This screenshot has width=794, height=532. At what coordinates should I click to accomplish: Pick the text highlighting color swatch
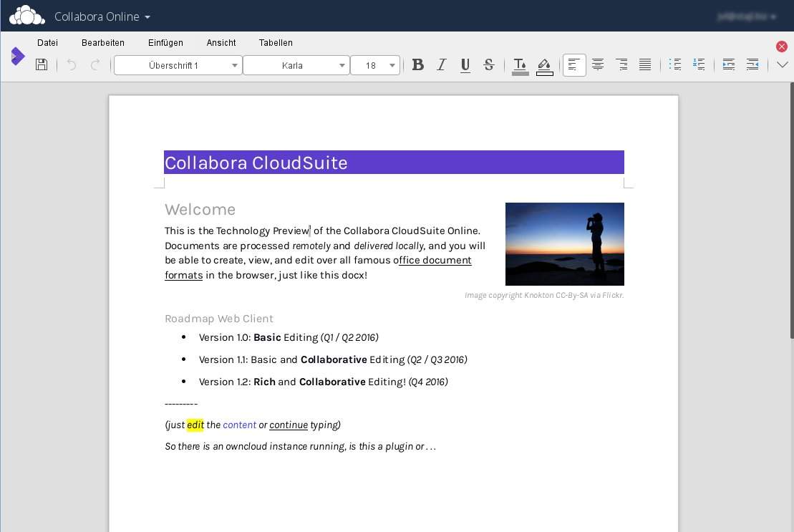click(x=544, y=66)
